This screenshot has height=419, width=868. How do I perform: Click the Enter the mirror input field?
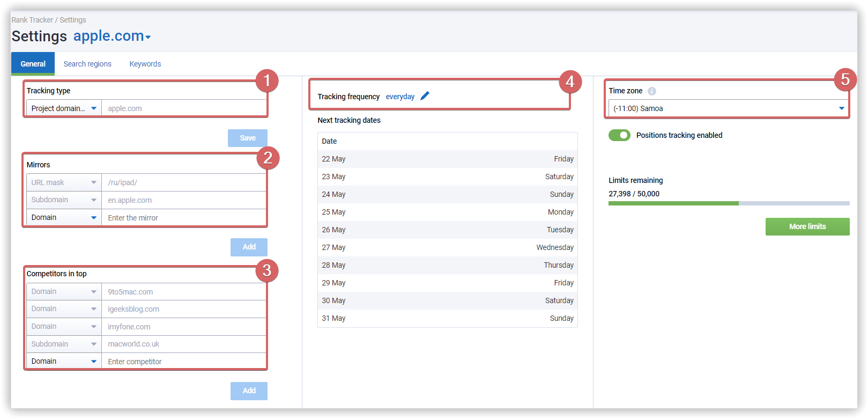[x=183, y=218]
